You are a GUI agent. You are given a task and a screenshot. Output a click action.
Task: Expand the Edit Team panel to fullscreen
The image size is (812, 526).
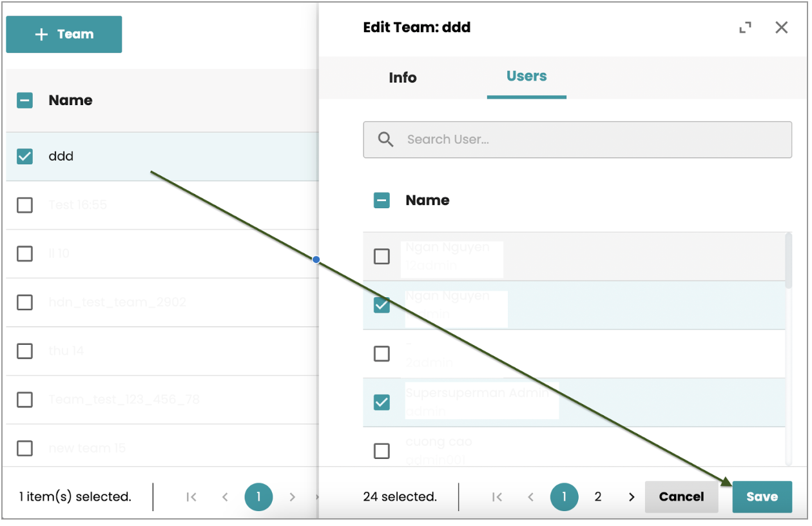point(745,28)
